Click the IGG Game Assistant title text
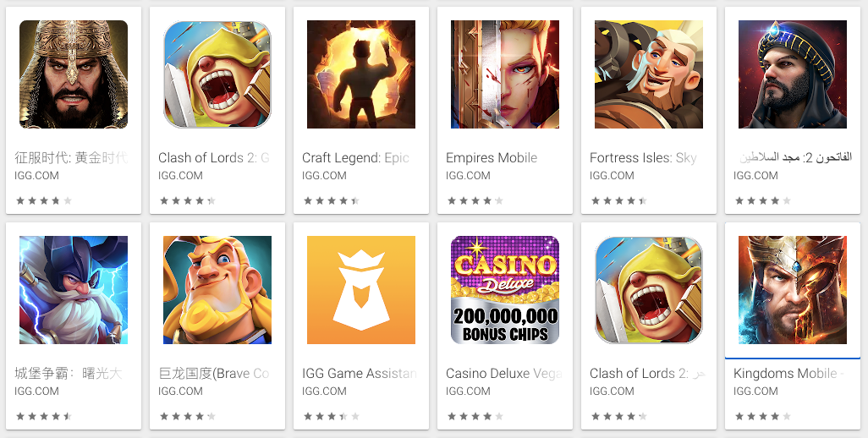Viewport: 868px width, 438px height. 360,373
